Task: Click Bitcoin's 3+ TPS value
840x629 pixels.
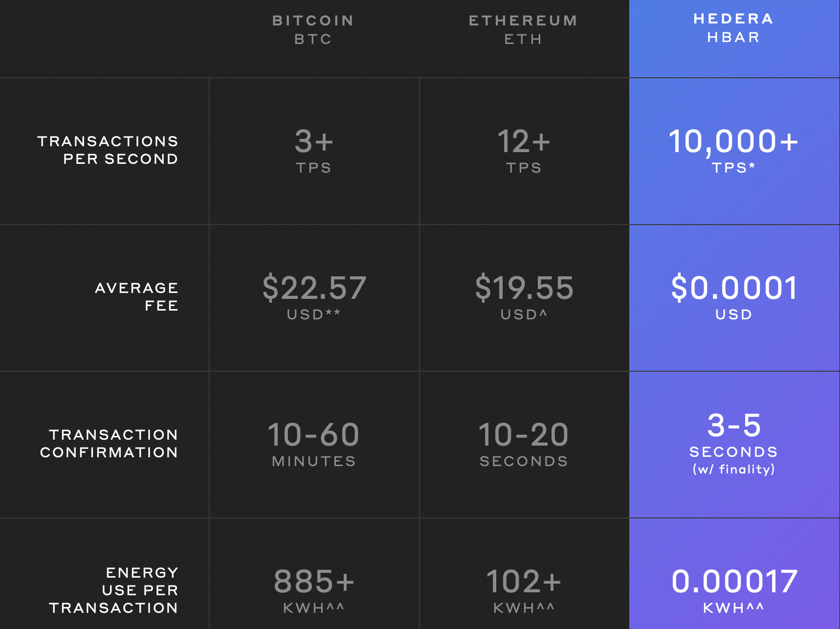Action: click(314, 150)
